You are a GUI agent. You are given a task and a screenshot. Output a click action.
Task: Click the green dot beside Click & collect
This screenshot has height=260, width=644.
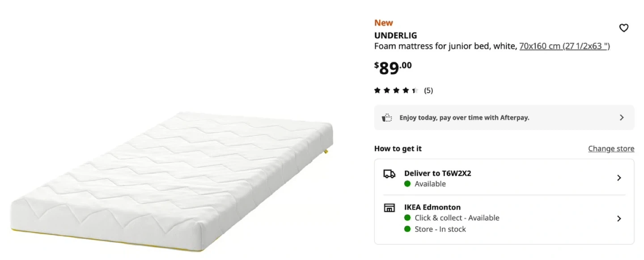pos(407,218)
